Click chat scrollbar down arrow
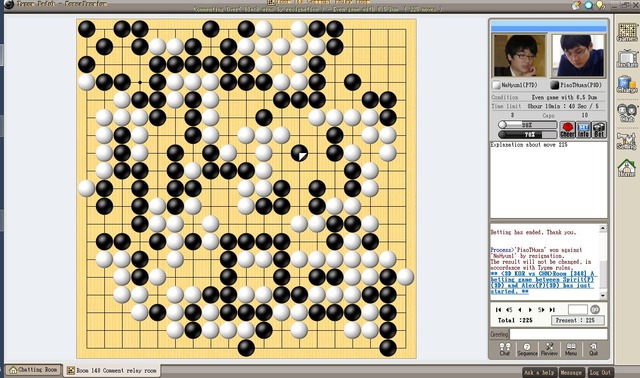The image size is (640, 378). [603, 295]
